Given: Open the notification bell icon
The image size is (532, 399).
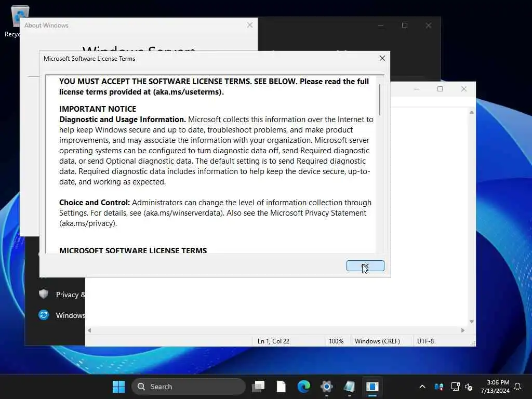Looking at the screenshot, I should tap(517, 387).
